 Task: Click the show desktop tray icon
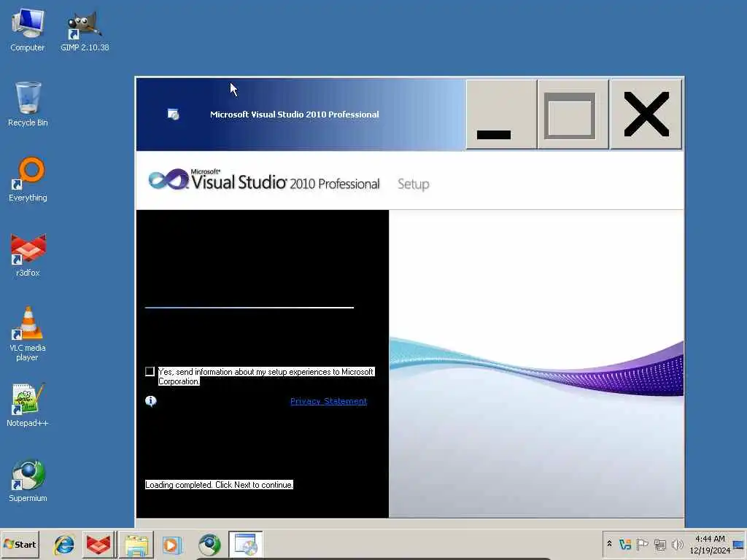739,544
